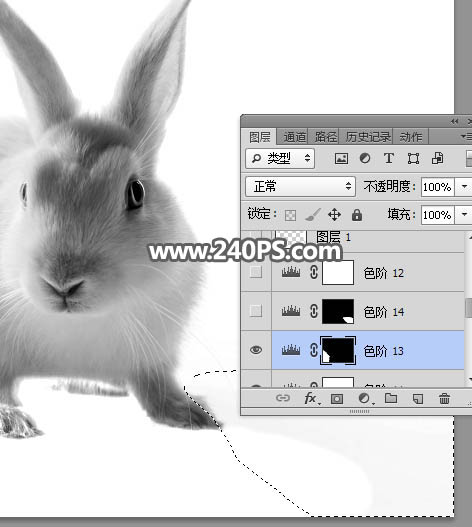Click levels histogram icon of 色阶 13
Image resolution: width=472 pixels, height=527 pixels.
291,350
